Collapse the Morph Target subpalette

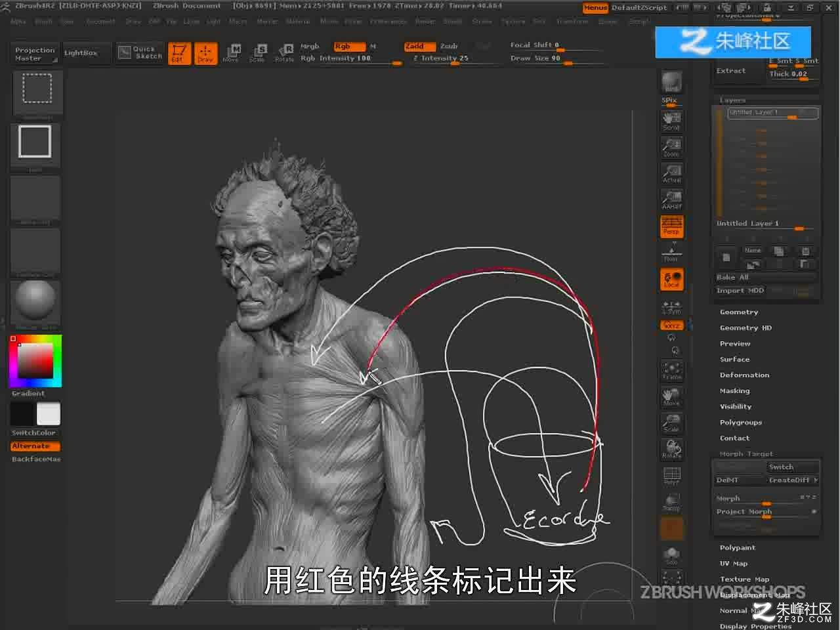tap(746, 454)
